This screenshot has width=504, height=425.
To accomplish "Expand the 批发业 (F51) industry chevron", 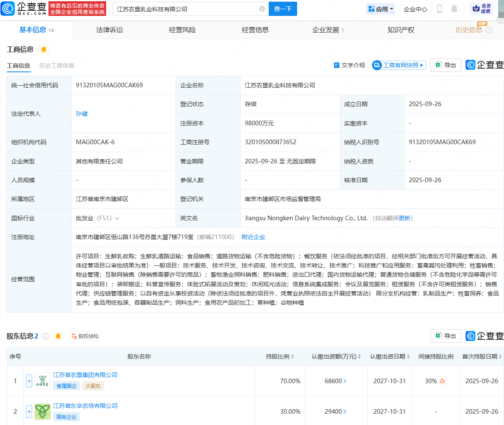I will pos(117,219).
